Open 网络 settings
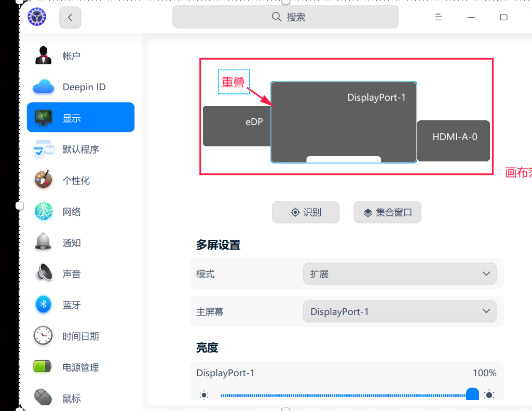Screen dimensions: 532x411 coord(81,212)
